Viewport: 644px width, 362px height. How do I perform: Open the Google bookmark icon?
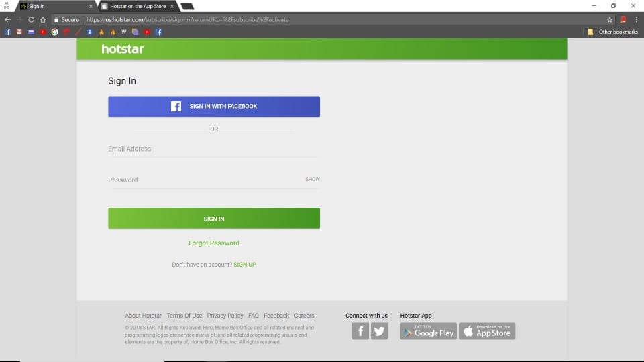coord(54,32)
